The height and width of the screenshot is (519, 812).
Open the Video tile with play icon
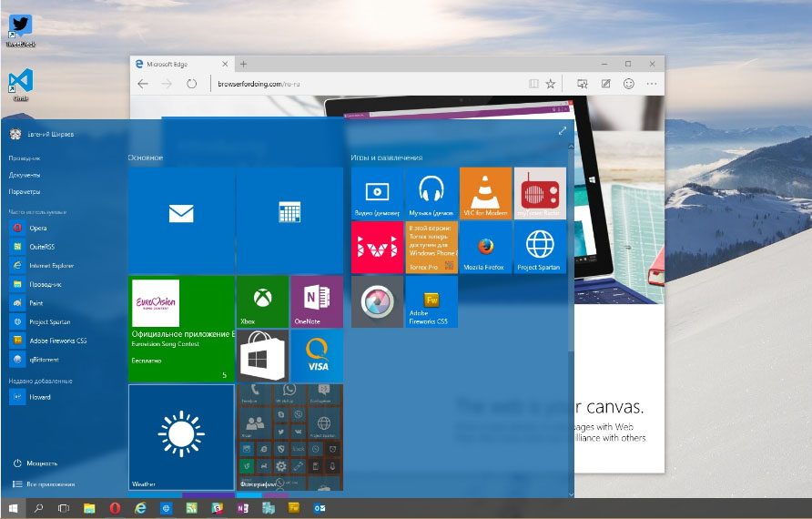(x=377, y=193)
